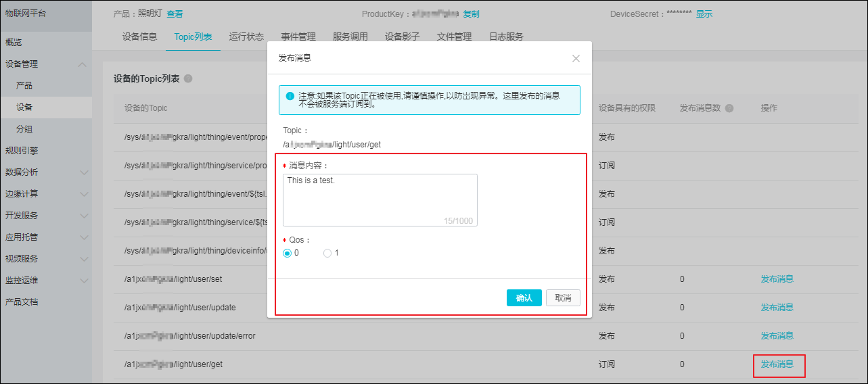Click the 取消 button in dialog
Screen dimensions: 868x384
coord(563,298)
